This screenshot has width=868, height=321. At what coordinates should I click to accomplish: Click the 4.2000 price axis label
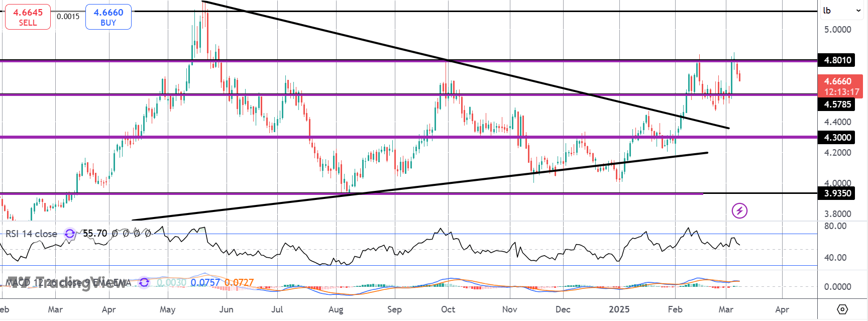pyautogui.click(x=837, y=152)
